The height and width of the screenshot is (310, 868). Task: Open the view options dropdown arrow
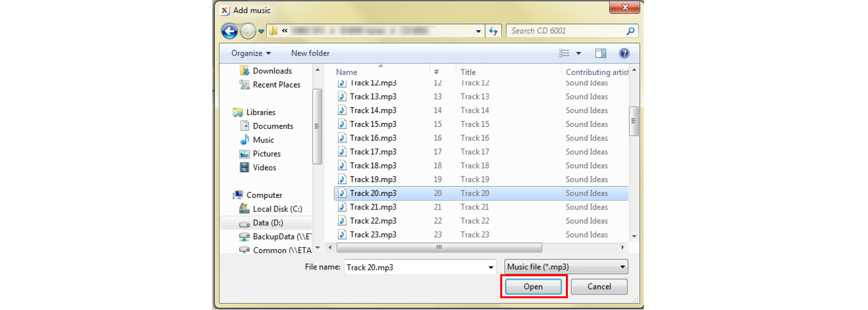point(579,53)
